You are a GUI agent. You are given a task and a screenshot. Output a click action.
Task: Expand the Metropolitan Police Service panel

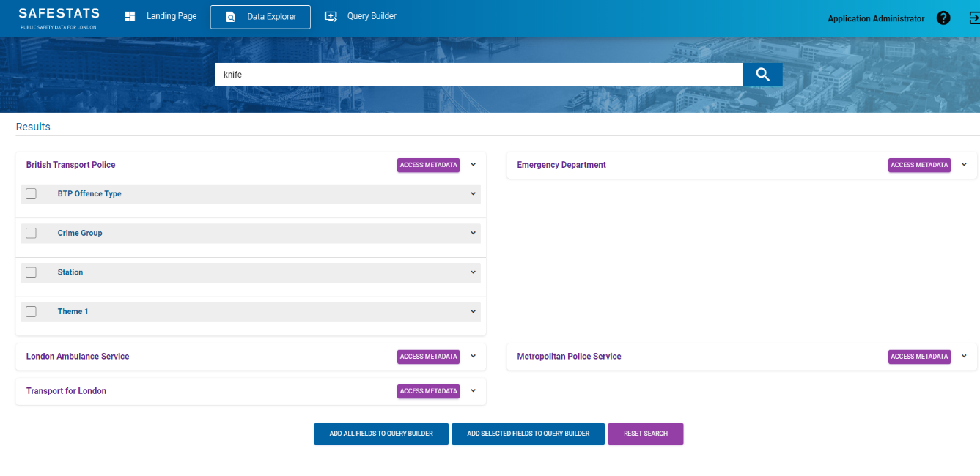tap(964, 357)
